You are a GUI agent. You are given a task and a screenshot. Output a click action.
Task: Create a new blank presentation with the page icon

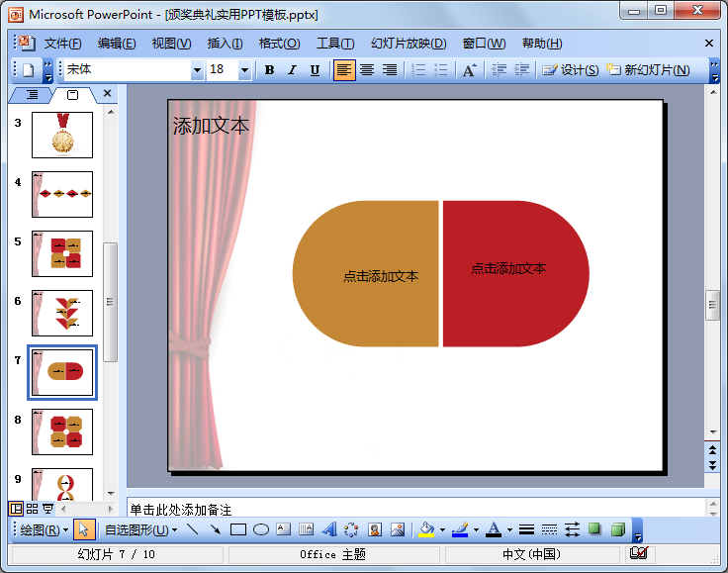click(29, 70)
